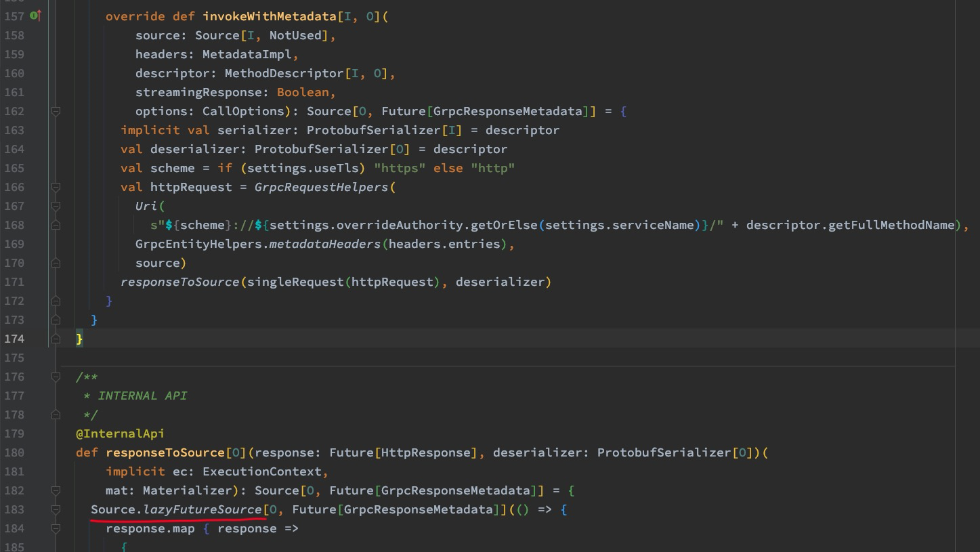Click line number 174 in the gutter
The width and height of the screenshot is (980, 552).
[14, 339]
